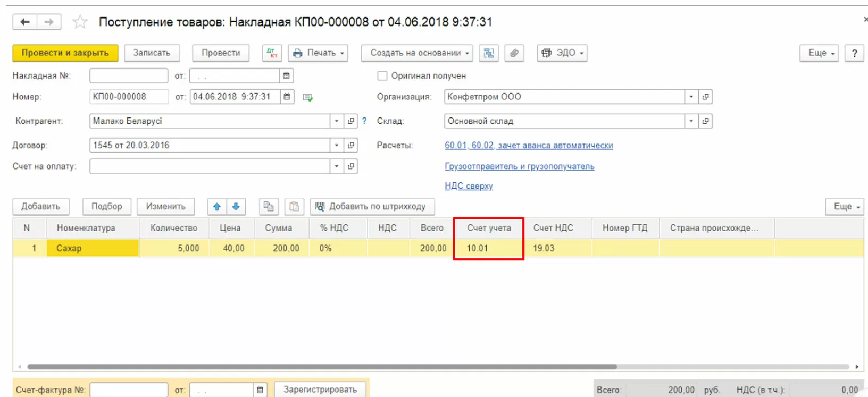Select the Цена cell 40,00
The image size is (868, 397).
point(232,248)
